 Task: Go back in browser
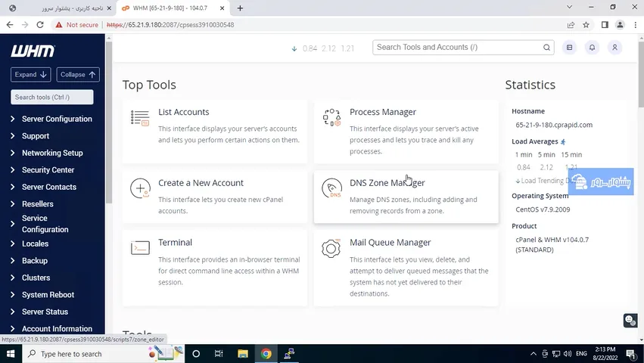(x=10, y=25)
